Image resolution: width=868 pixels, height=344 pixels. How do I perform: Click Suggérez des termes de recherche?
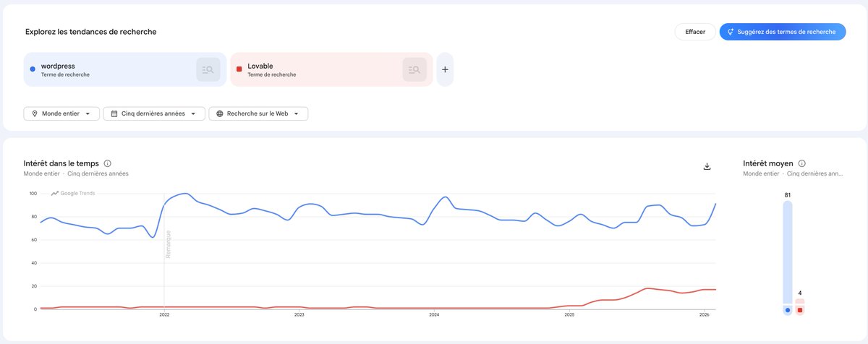click(x=783, y=32)
